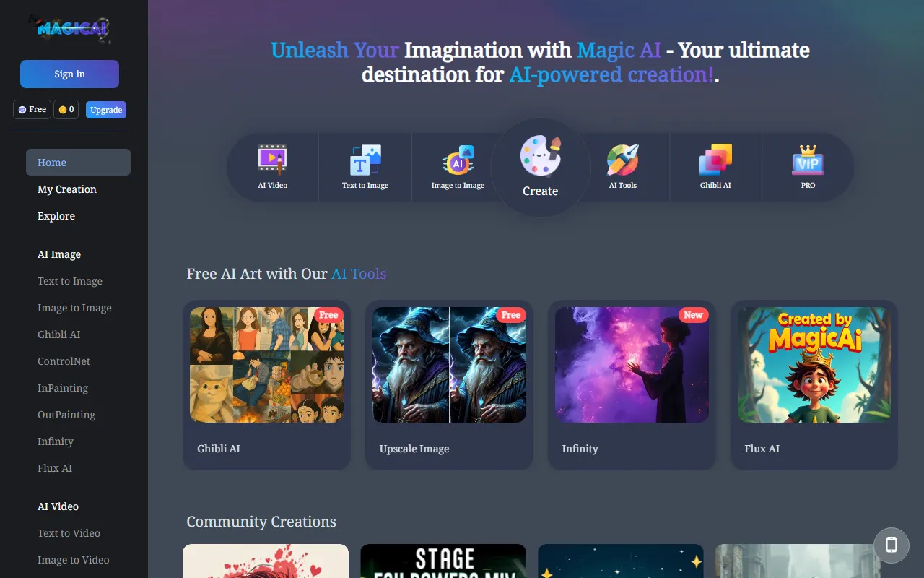924x578 pixels.
Task: Go to My Creation in sidebar
Action: pyautogui.click(x=67, y=189)
